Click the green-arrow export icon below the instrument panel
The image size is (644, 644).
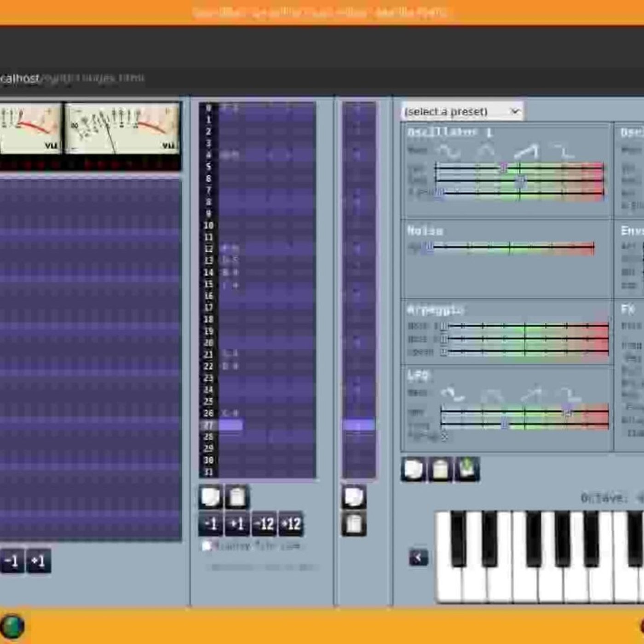click(467, 469)
